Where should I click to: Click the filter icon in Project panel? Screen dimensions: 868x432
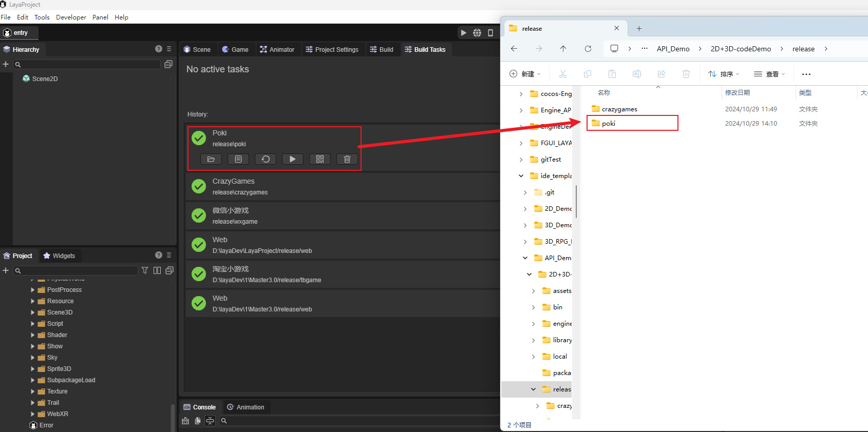(145, 270)
